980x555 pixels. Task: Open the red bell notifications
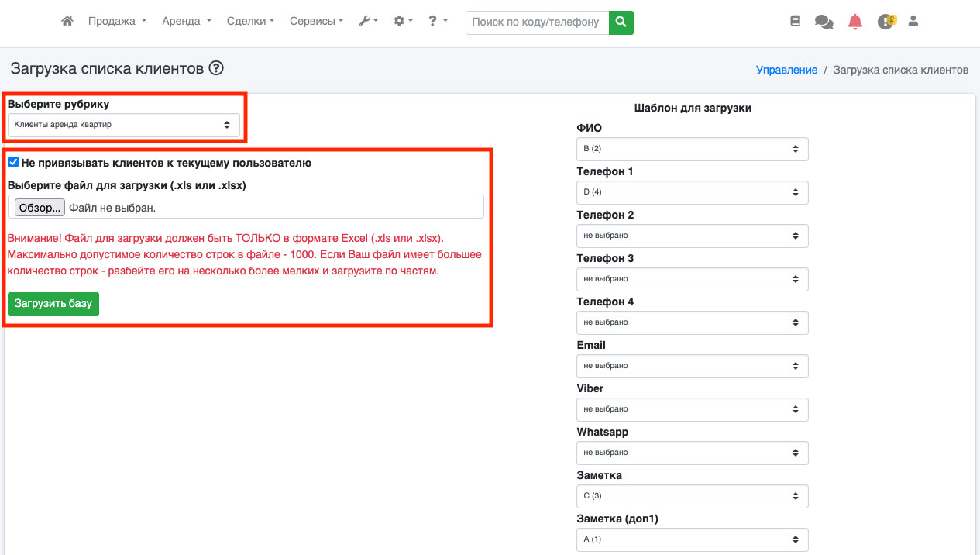click(854, 22)
